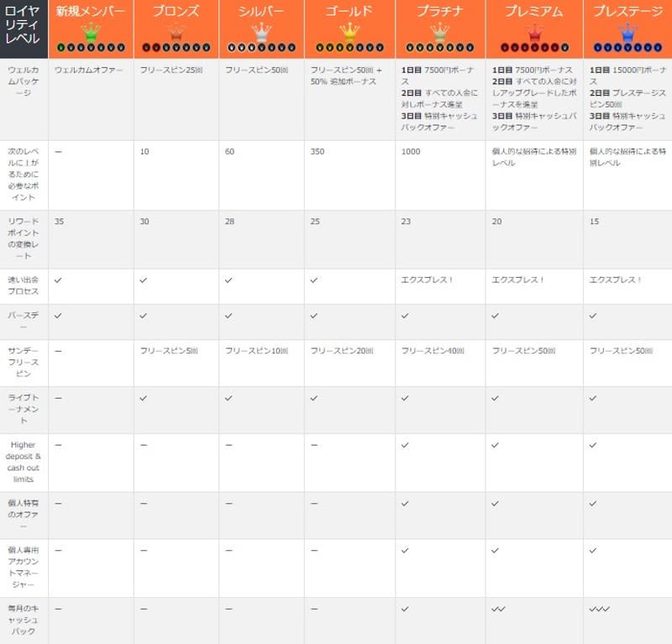Click the Higher deposit & cash out limits label
Viewport: 672px width, 644px height.
click(x=24, y=462)
